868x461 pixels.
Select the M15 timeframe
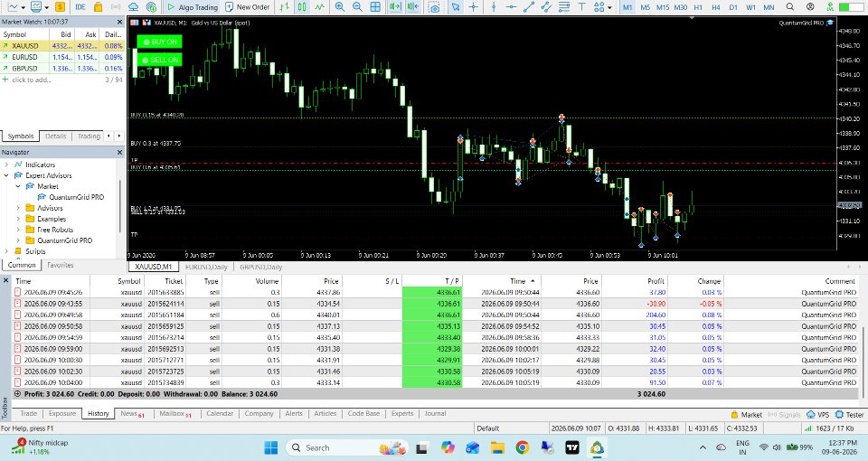[x=663, y=7]
